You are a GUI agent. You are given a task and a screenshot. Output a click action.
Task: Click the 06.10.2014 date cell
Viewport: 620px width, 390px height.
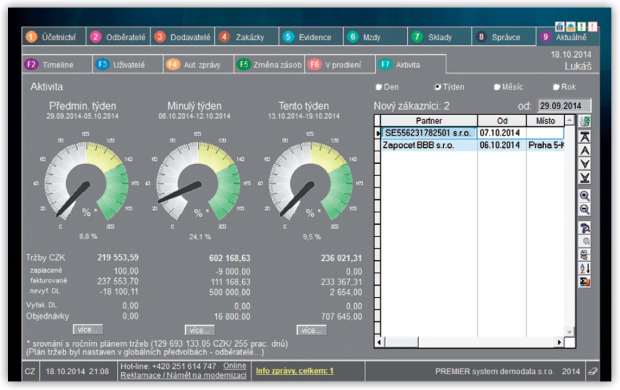(x=501, y=145)
